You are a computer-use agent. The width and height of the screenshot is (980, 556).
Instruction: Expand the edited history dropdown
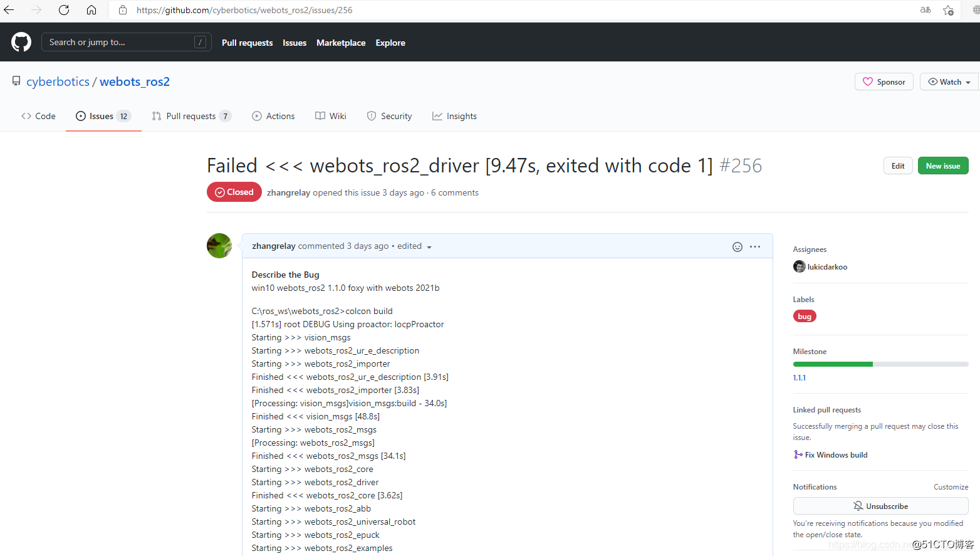point(414,246)
